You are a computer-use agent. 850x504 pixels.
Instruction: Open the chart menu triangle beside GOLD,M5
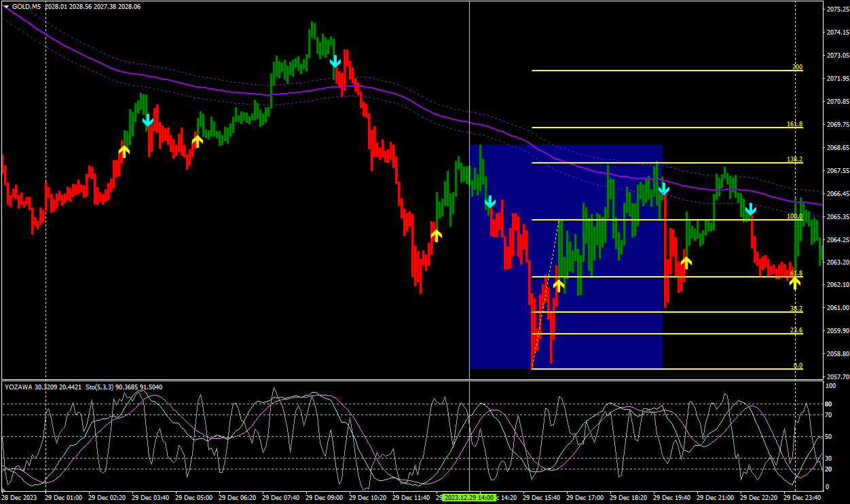6,6
